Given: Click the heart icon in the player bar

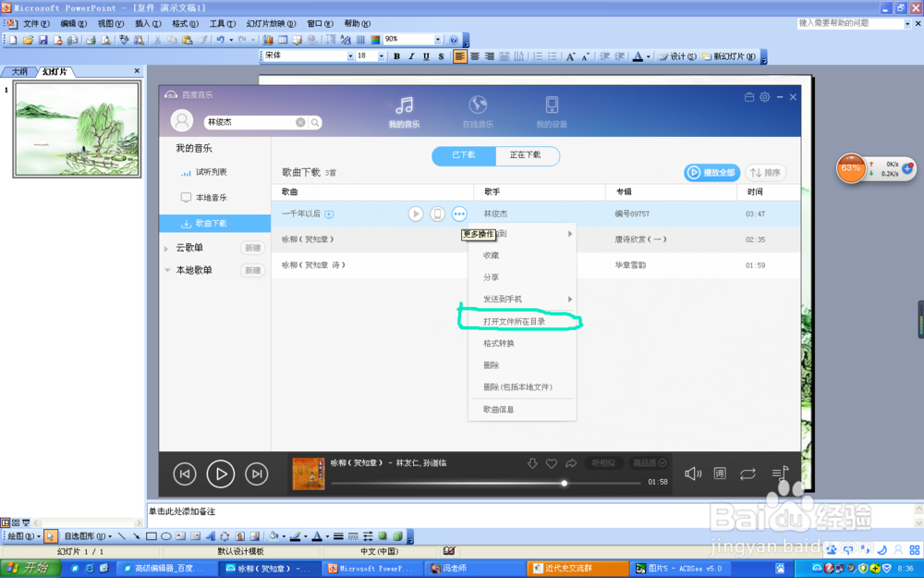Looking at the screenshot, I should (x=552, y=463).
